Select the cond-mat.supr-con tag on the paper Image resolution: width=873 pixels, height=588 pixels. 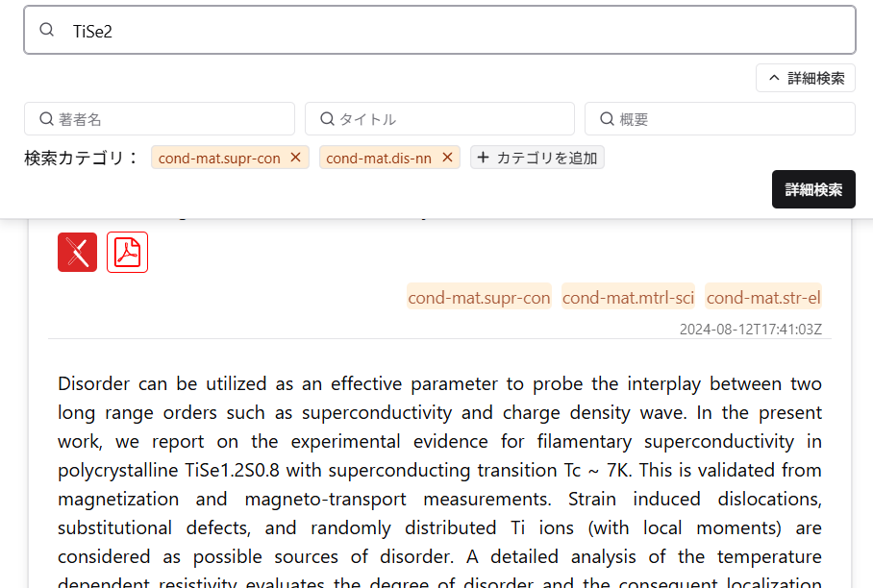[x=479, y=298]
